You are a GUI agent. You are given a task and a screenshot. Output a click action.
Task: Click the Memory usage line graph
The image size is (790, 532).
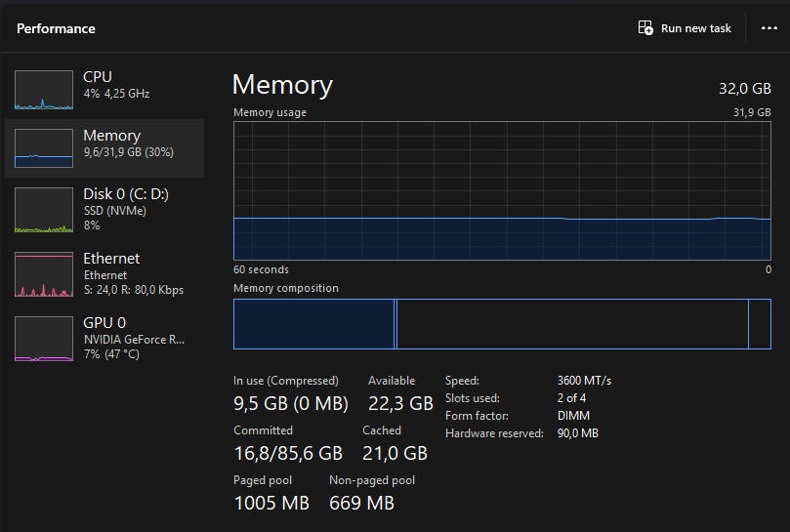(x=502, y=191)
